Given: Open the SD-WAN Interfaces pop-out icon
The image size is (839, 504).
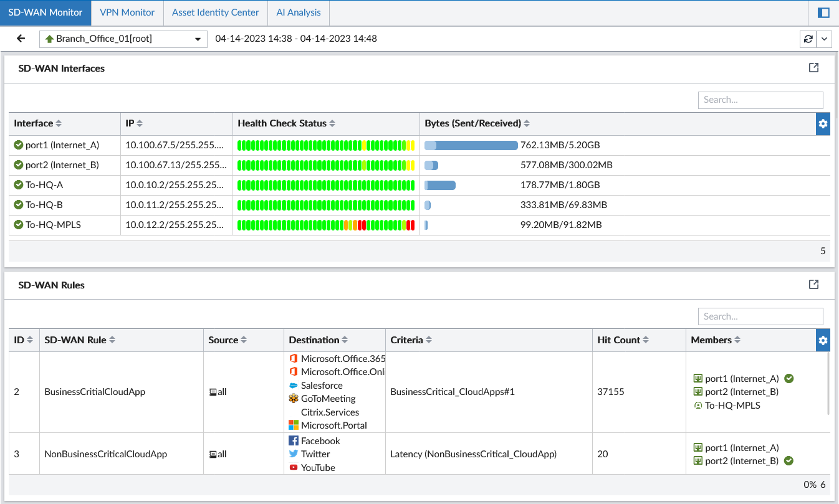Looking at the screenshot, I should click(813, 68).
